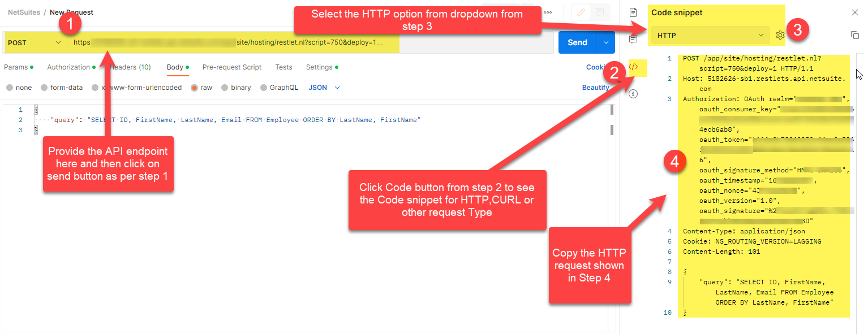The width and height of the screenshot is (868, 334).
Task: Click the Beautify link
Action: [x=596, y=88]
